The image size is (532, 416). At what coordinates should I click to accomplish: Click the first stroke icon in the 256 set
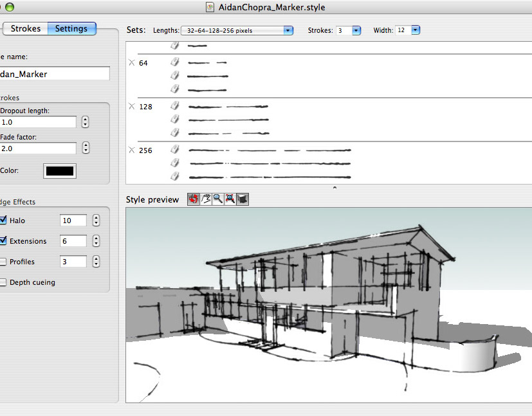[175, 149]
